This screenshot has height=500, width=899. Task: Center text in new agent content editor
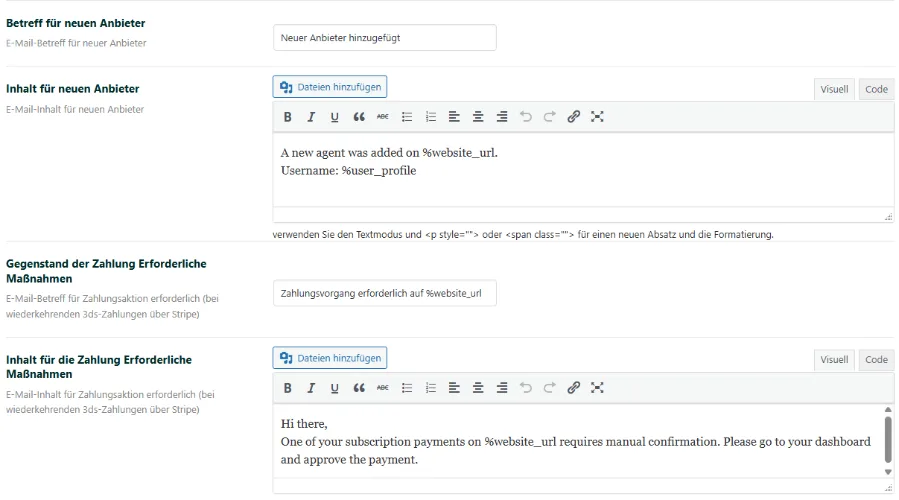(x=478, y=117)
